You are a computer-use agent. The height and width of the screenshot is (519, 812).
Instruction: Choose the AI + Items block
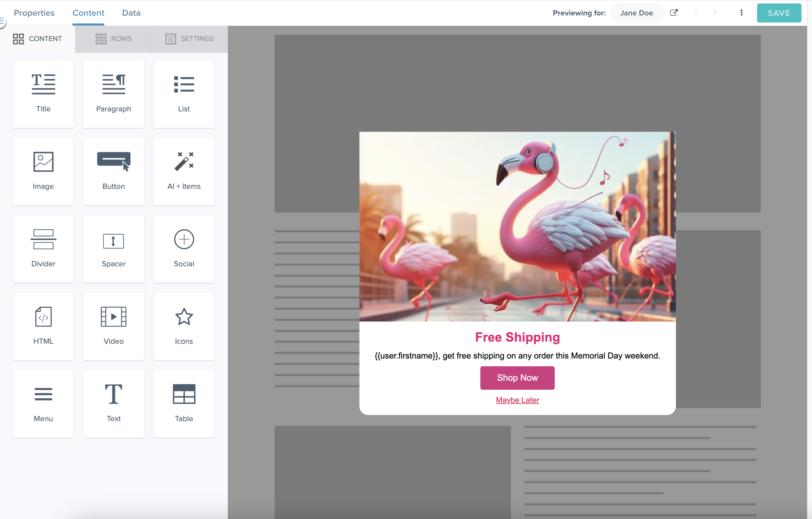pyautogui.click(x=184, y=171)
